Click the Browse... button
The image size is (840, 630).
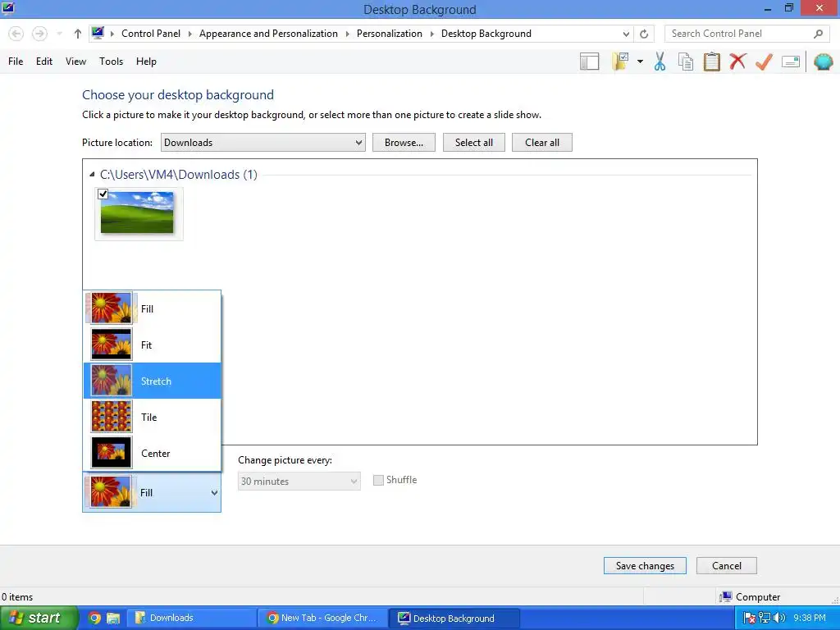(404, 143)
